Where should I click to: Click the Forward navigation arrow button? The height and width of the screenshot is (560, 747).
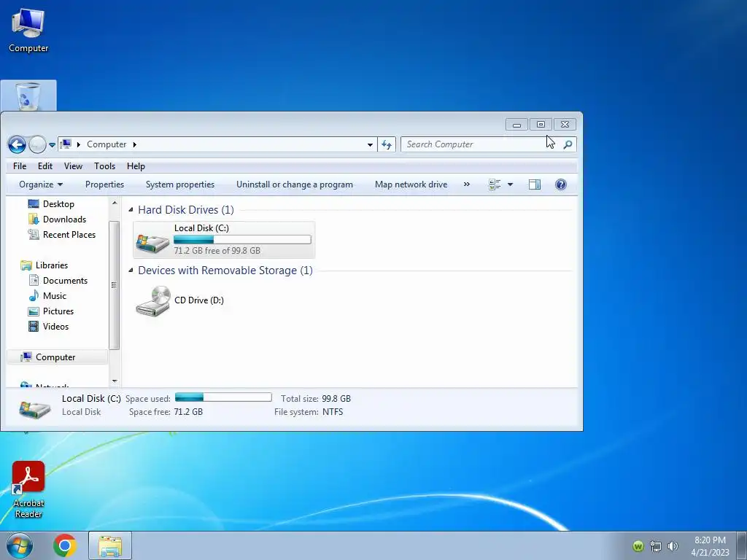pos(37,145)
